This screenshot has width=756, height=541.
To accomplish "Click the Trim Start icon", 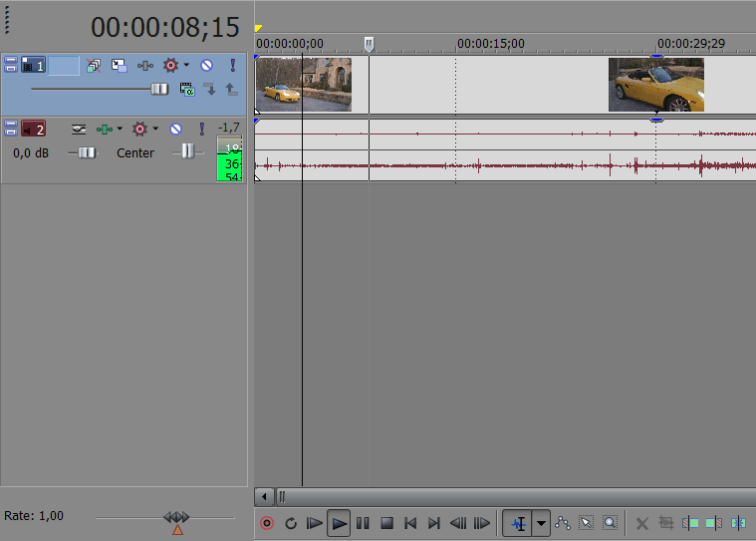I will pyautogui.click(x=690, y=523).
